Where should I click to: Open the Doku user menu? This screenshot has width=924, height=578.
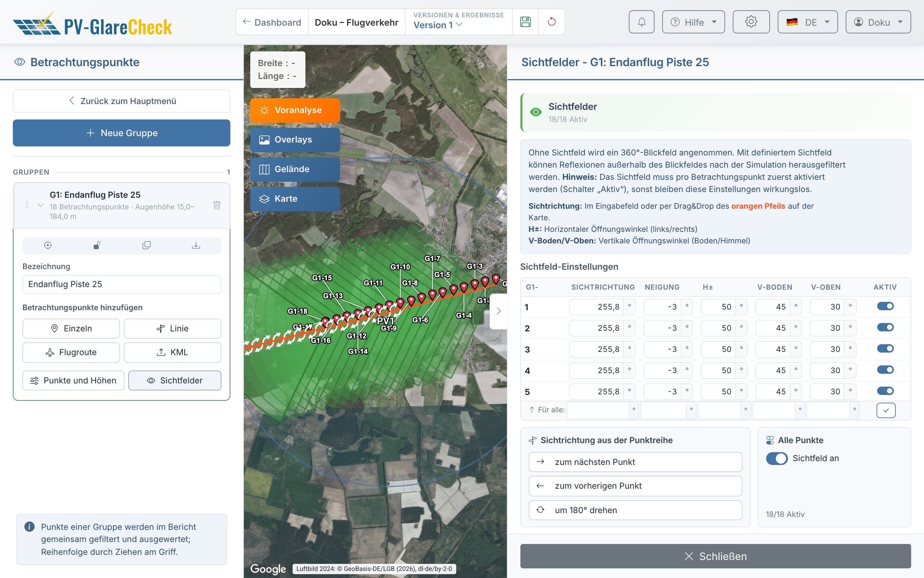pyautogui.click(x=878, y=22)
